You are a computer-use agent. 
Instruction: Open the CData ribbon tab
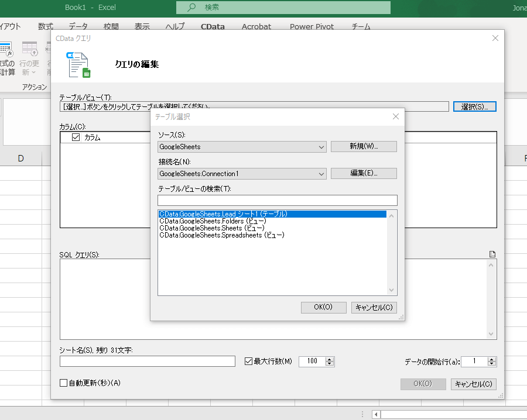[213, 26]
